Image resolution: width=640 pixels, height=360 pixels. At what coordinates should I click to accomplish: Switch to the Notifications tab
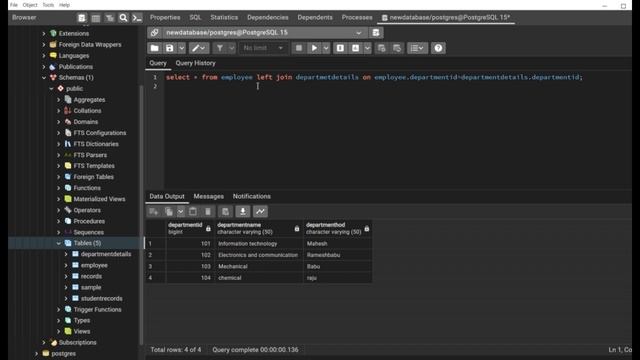tap(252, 196)
